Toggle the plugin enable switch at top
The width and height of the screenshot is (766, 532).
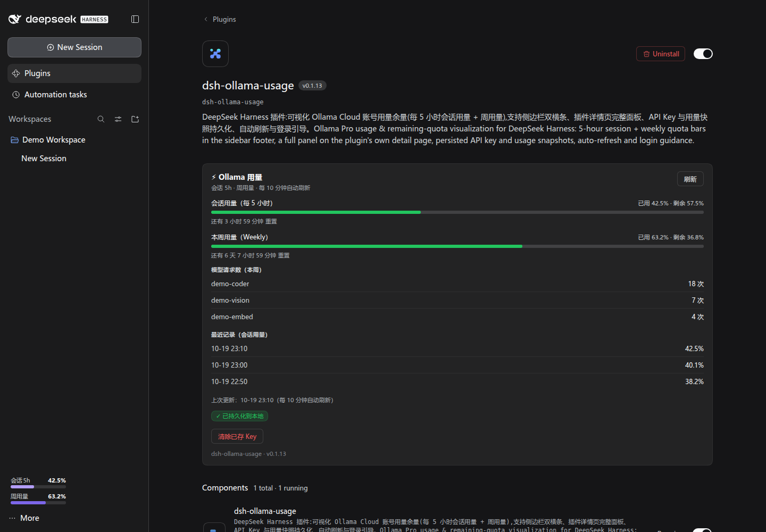pos(703,54)
